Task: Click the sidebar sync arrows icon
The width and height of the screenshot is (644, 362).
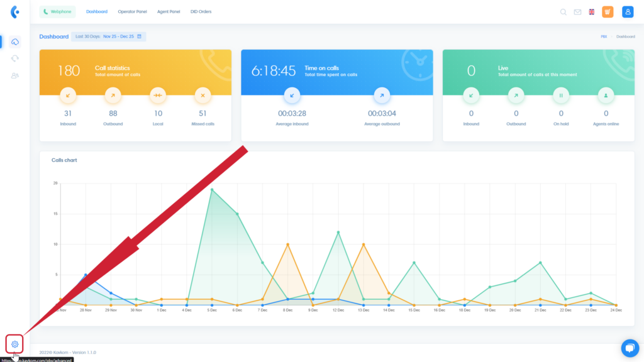Action: tap(15, 58)
